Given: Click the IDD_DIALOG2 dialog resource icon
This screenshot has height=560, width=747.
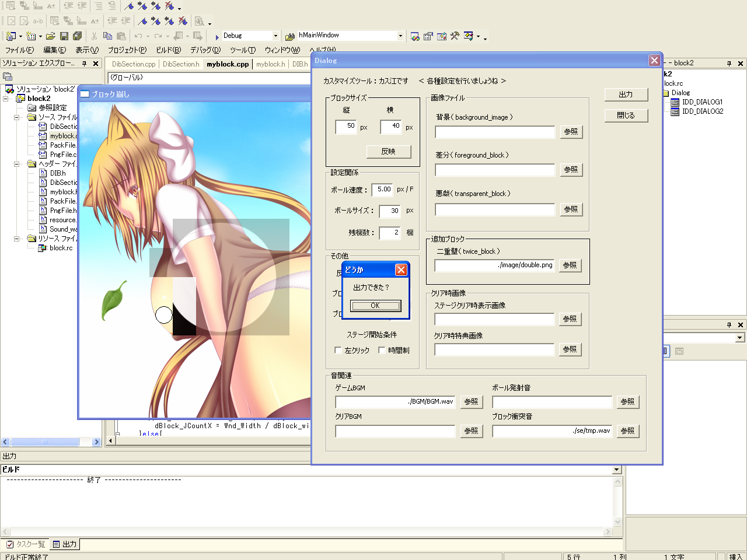Looking at the screenshot, I should (x=675, y=111).
